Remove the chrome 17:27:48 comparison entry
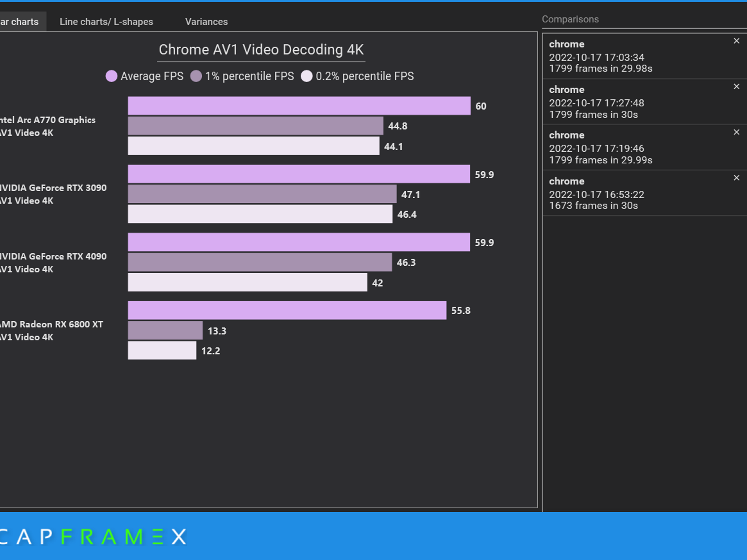Image resolution: width=747 pixels, height=560 pixels. point(736,87)
